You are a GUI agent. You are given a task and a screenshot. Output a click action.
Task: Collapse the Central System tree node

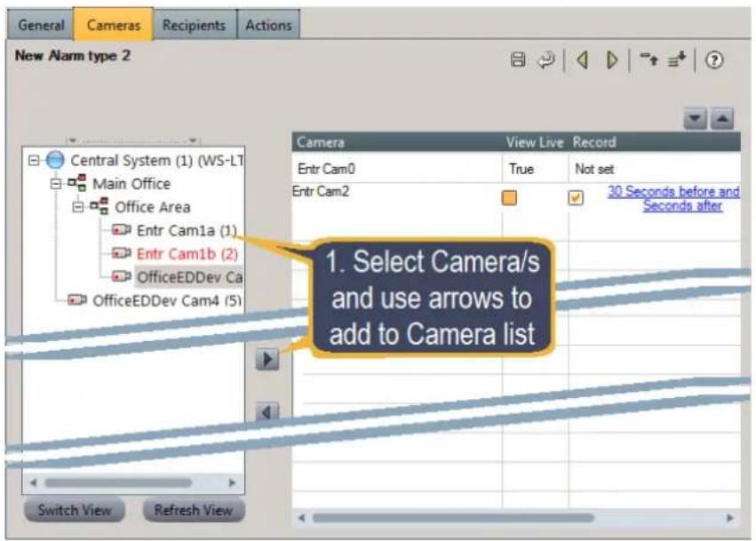click(34, 160)
